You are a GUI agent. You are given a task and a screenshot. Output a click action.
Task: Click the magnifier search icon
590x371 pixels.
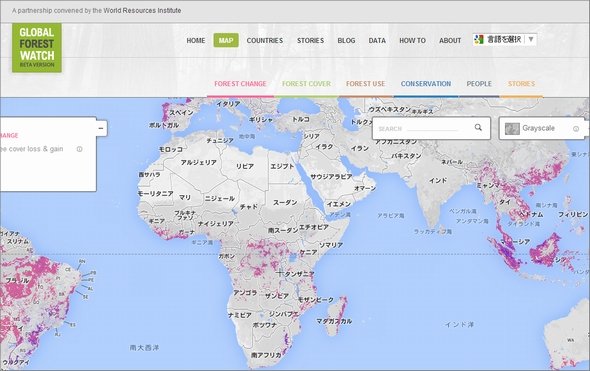coord(478,128)
